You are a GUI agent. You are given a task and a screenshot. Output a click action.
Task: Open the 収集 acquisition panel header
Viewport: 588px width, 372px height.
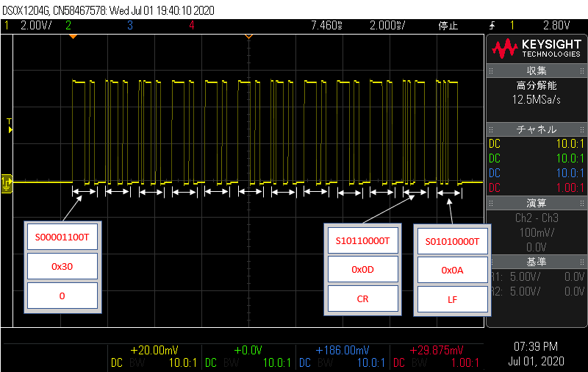536,71
